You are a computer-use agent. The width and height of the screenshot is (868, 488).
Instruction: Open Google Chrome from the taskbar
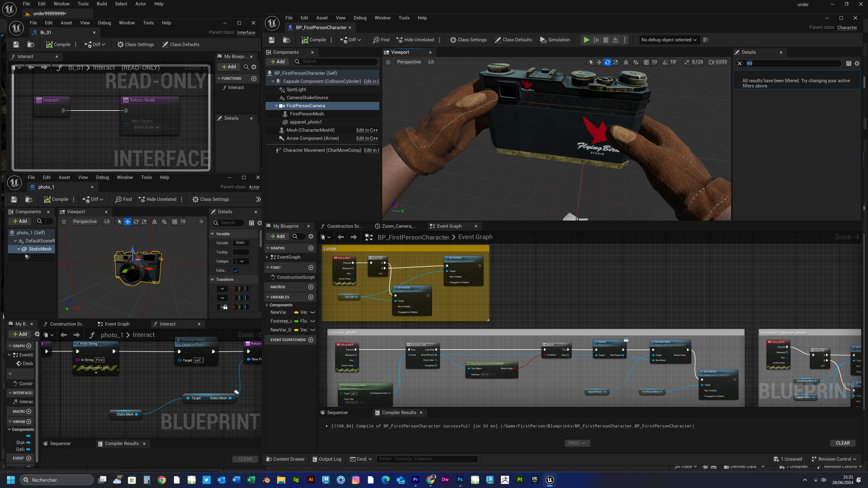pyautogui.click(x=161, y=480)
